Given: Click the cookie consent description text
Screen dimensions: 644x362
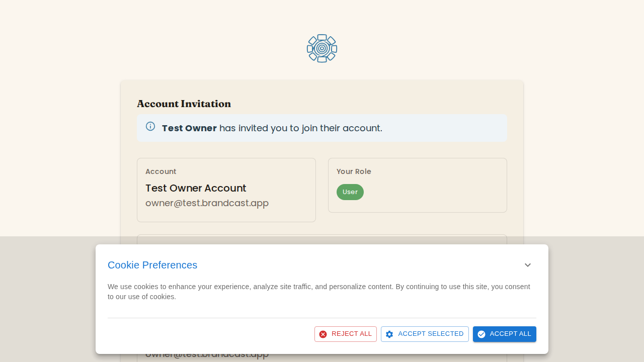Looking at the screenshot, I should pyautogui.click(x=319, y=292).
